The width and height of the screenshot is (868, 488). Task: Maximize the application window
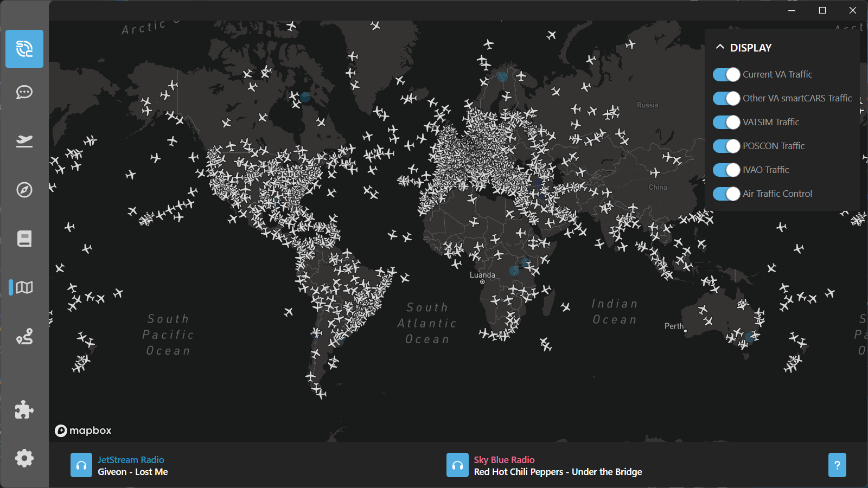822,10
